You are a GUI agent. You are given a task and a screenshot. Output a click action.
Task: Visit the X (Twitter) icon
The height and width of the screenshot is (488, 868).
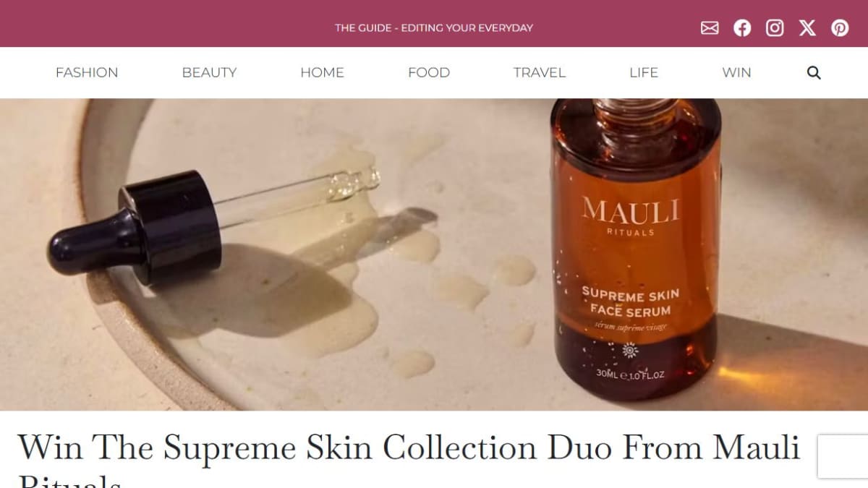tap(807, 28)
